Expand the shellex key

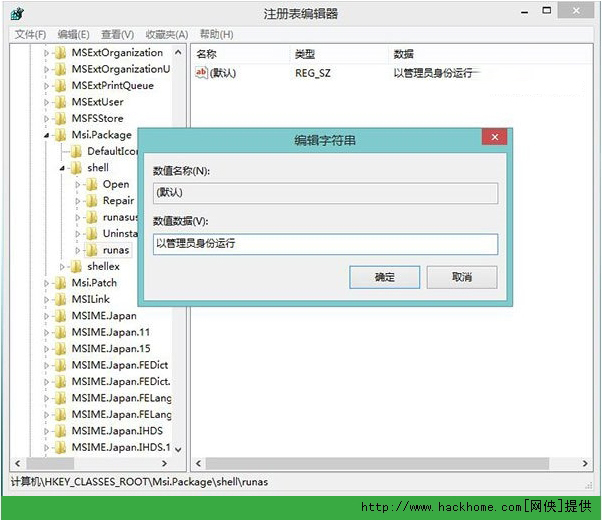(x=62, y=267)
